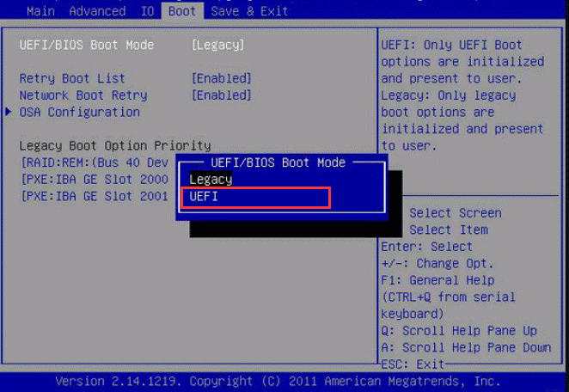569x392 pixels.
Task: Select the PXE:IBA GE Slot 2000 entry
Action: 95,179
